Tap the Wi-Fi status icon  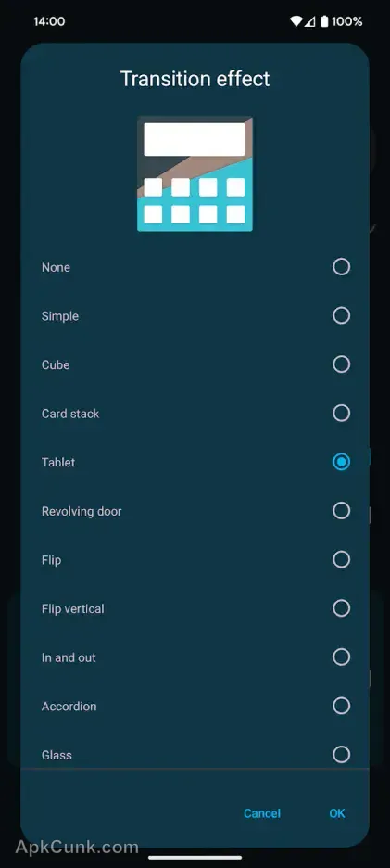point(296,21)
